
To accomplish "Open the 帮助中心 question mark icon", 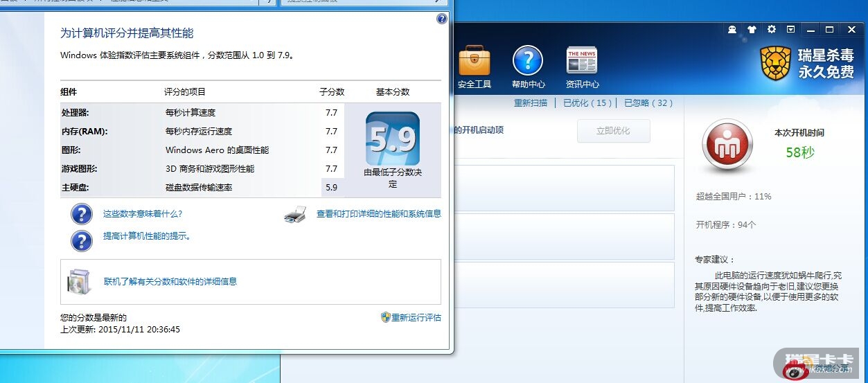I will [x=528, y=61].
